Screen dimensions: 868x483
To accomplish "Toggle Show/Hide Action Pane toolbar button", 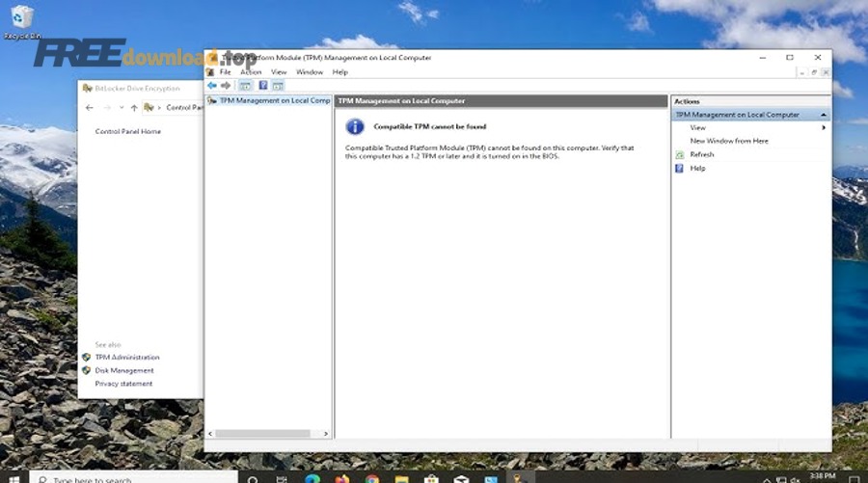I will (x=278, y=85).
